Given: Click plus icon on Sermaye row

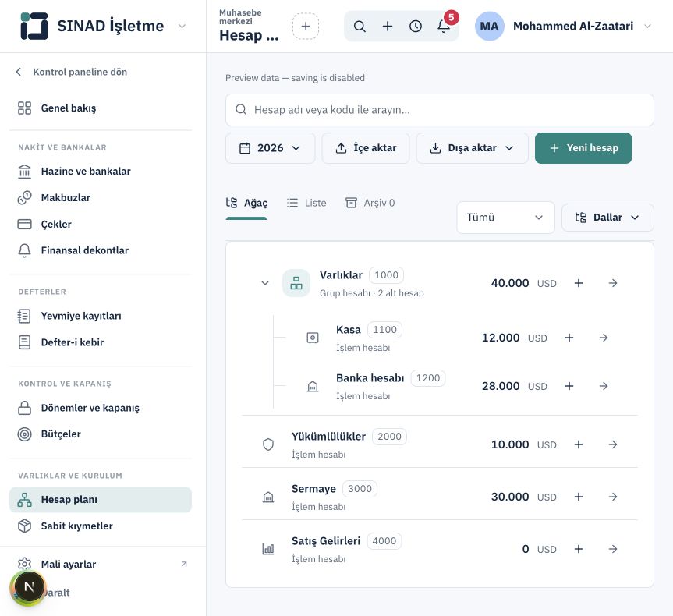Looking at the screenshot, I should pos(579,497).
